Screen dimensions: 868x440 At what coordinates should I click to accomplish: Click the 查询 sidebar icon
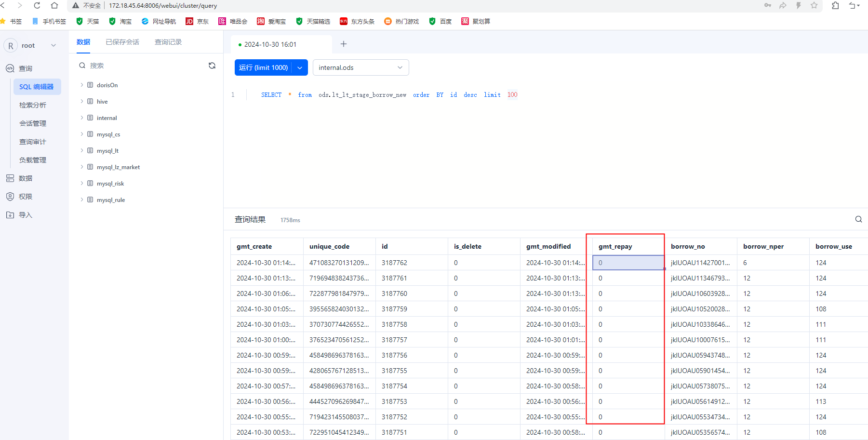tap(10, 68)
